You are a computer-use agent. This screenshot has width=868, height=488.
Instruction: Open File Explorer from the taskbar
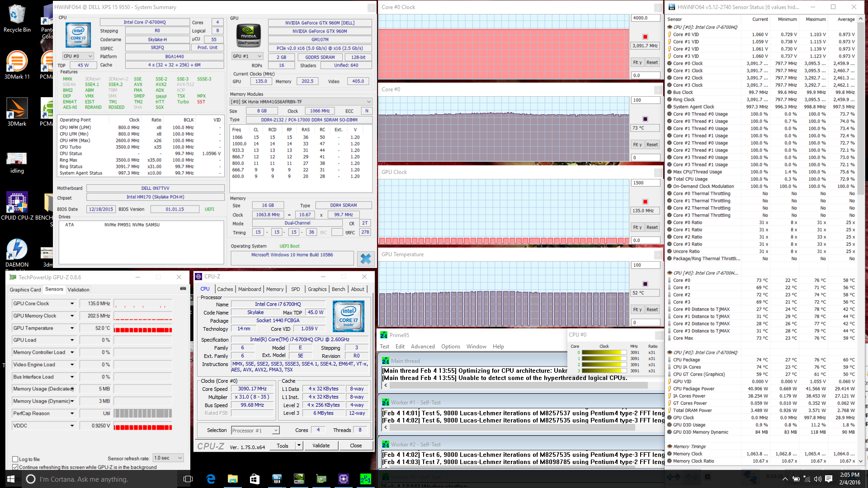click(x=233, y=479)
